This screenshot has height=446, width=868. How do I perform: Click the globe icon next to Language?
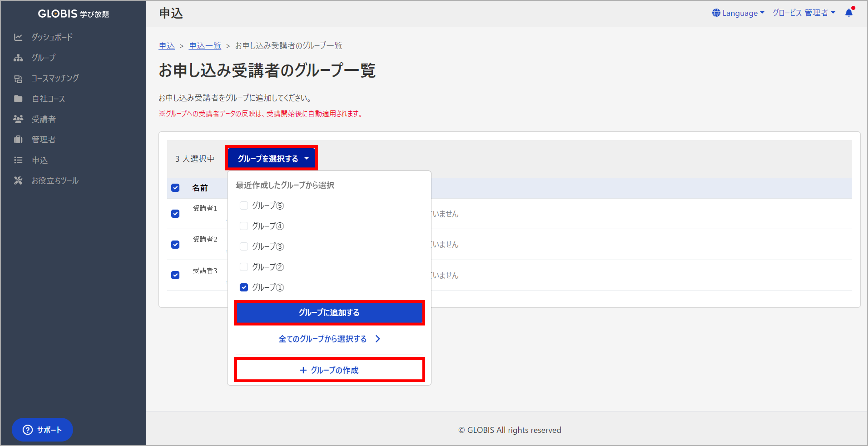tap(716, 13)
